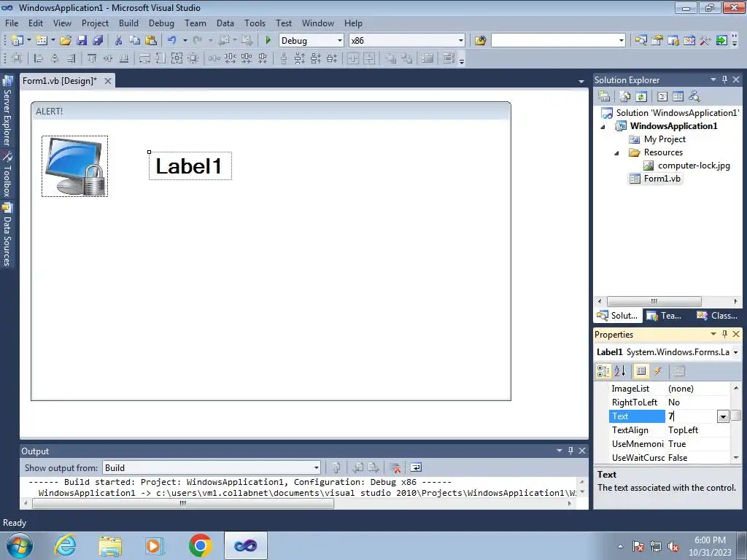Click the Add New Item toolbar icon
747x560 pixels.
pyautogui.click(x=42, y=41)
